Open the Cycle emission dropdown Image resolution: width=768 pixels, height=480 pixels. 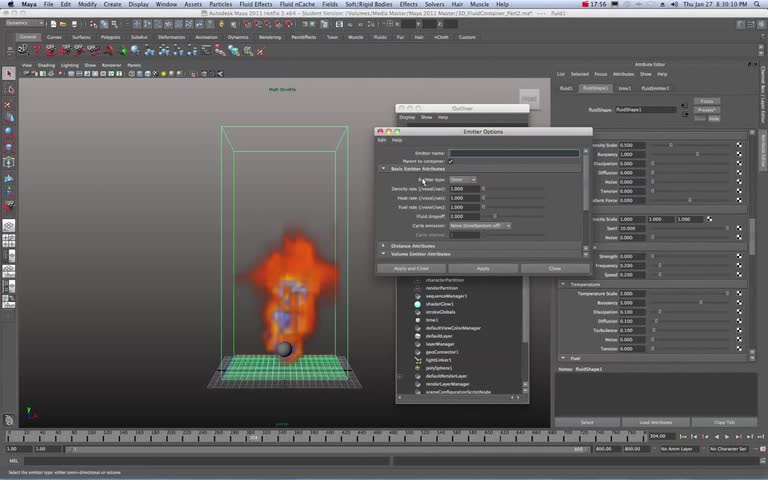480,225
